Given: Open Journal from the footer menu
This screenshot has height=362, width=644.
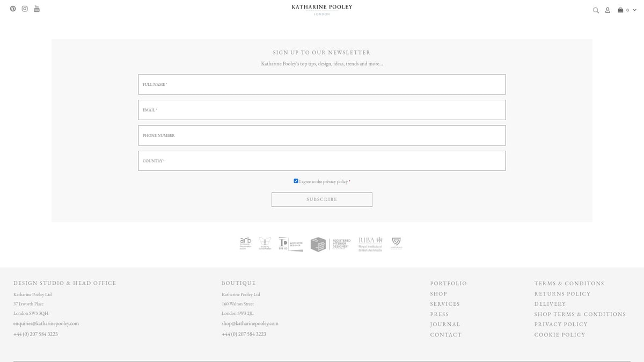Looking at the screenshot, I should pyautogui.click(x=445, y=324).
